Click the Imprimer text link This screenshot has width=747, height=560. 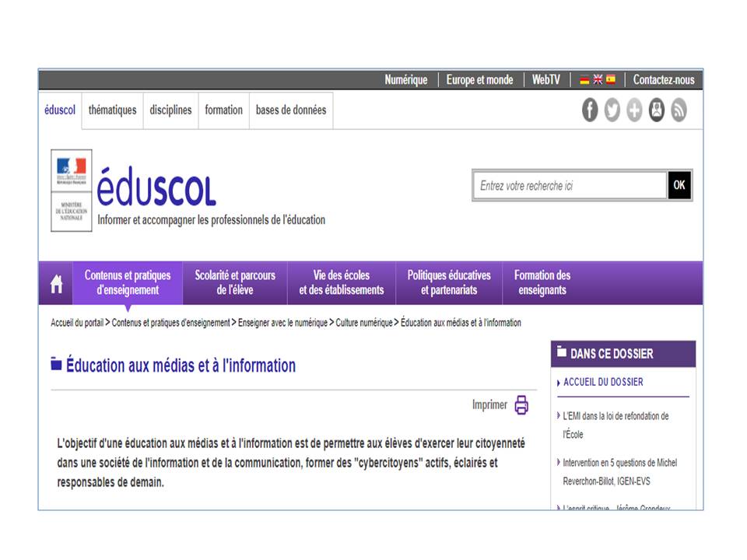point(489,404)
